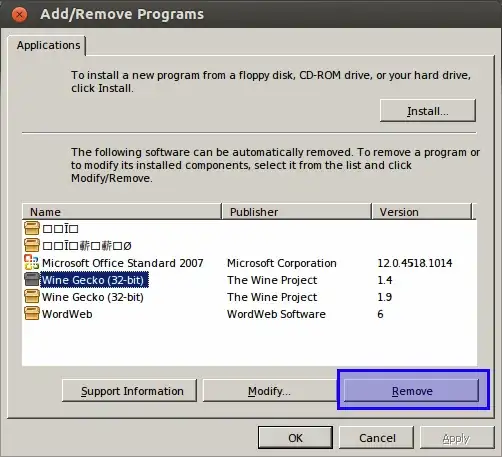Cancel the Add/Remove Programs dialog
Screen dimensions: 502x457
point(377,437)
